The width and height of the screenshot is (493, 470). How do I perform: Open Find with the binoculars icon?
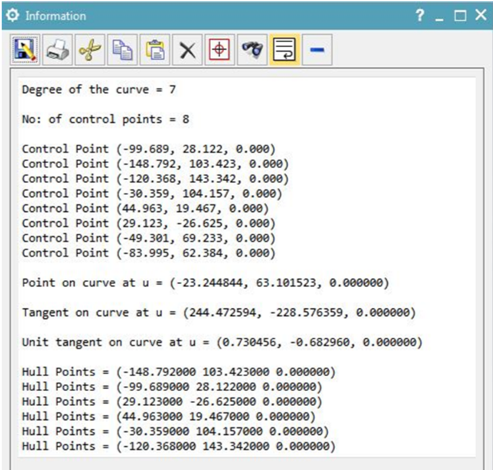pyautogui.click(x=252, y=50)
